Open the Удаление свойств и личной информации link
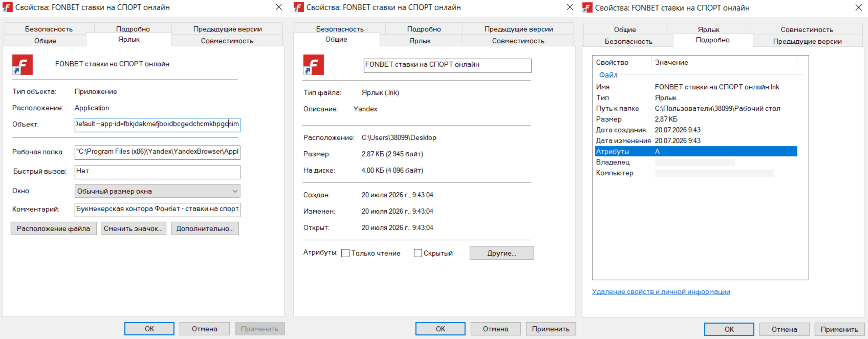The width and height of the screenshot is (868, 339). click(661, 292)
